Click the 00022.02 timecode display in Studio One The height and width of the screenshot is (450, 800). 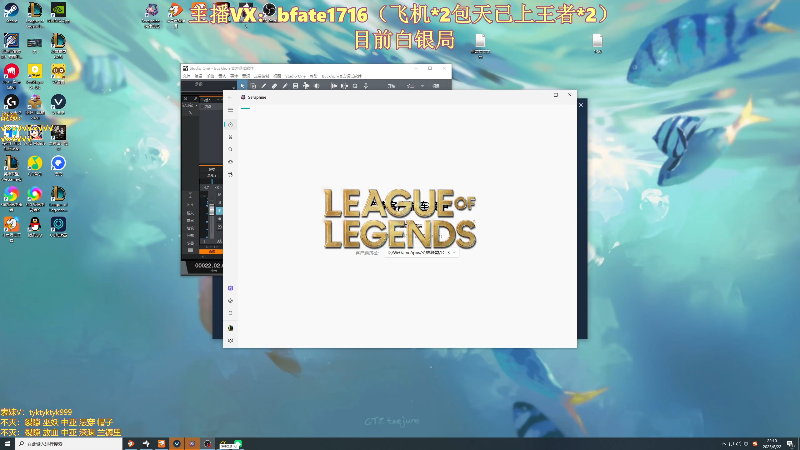(209, 265)
